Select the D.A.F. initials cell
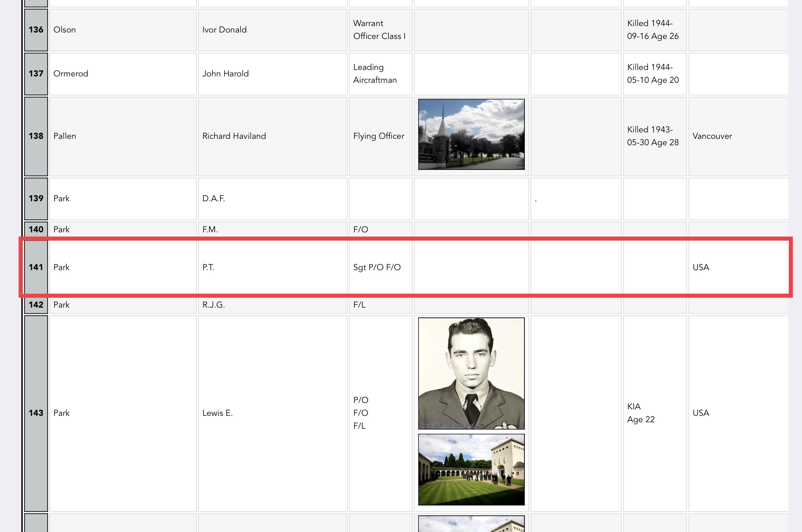The width and height of the screenshot is (802, 532). [272, 199]
